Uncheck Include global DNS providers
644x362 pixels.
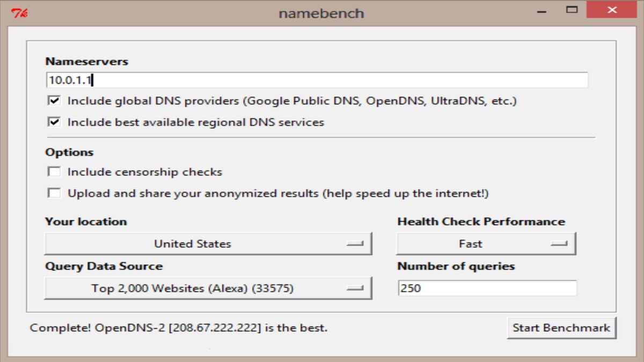pyautogui.click(x=54, y=101)
